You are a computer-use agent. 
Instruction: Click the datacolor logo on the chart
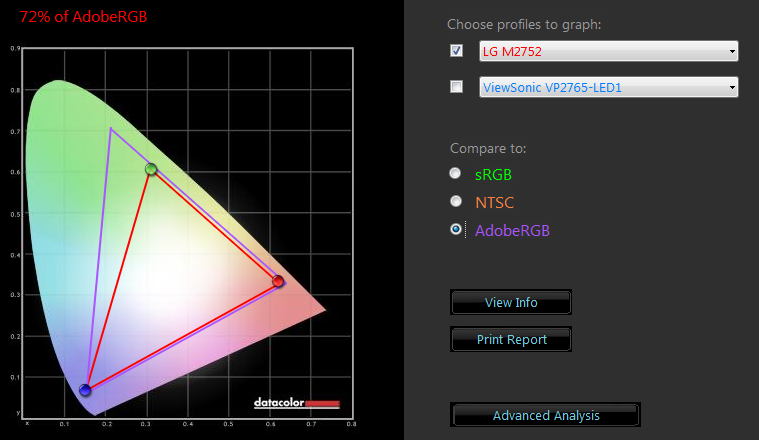click(x=297, y=403)
